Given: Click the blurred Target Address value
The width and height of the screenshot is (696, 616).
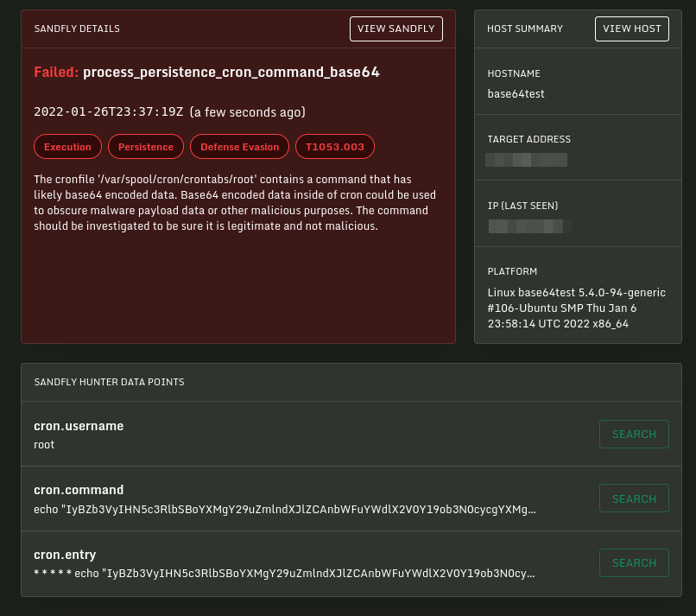Looking at the screenshot, I should 527,160.
